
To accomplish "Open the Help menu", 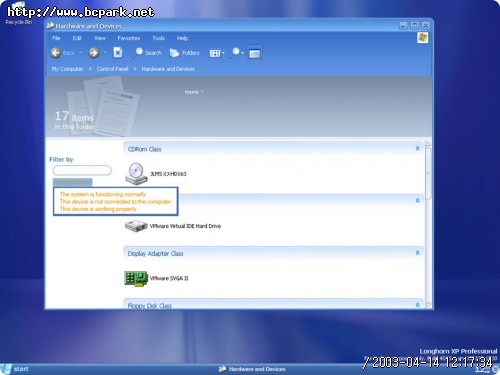I will click(182, 38).
